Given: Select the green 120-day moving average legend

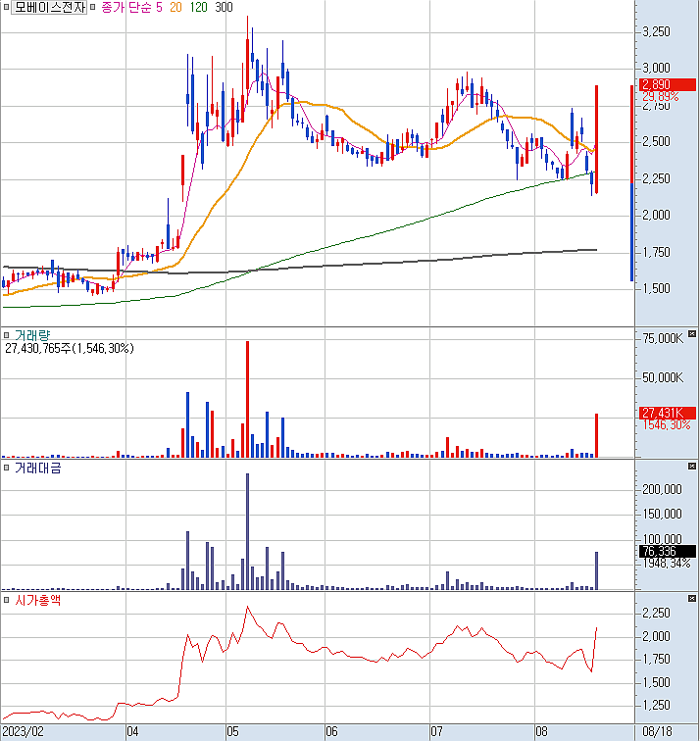Looking at the screenshot, I should (198, 7).
